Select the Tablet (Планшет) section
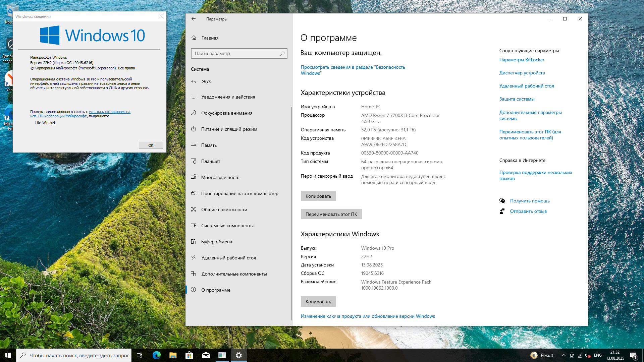Screen dimensions: 644x362 tap(210, 161)
